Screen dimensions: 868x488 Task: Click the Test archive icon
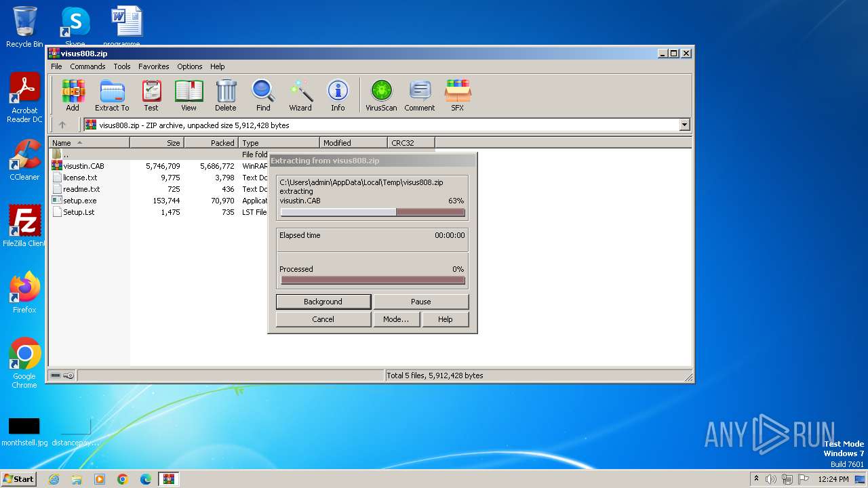(x=151, y=96)
